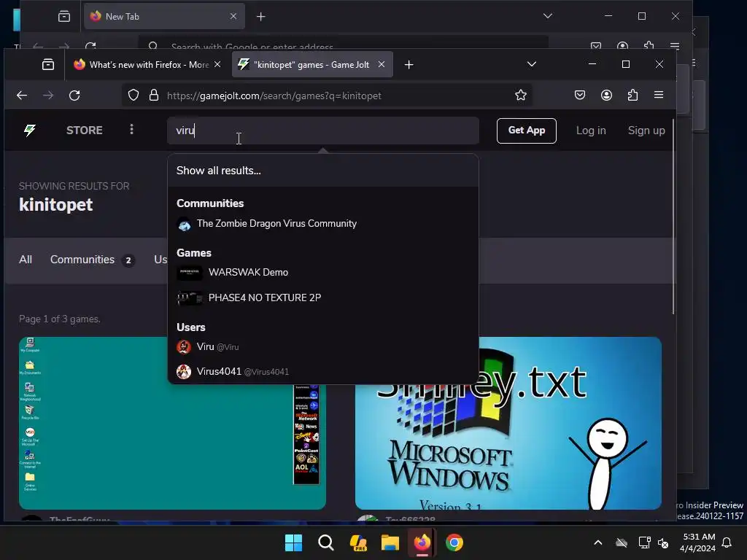Open the PRE app icon on taskbar
747x560 pixels.
tap(357, 542)
